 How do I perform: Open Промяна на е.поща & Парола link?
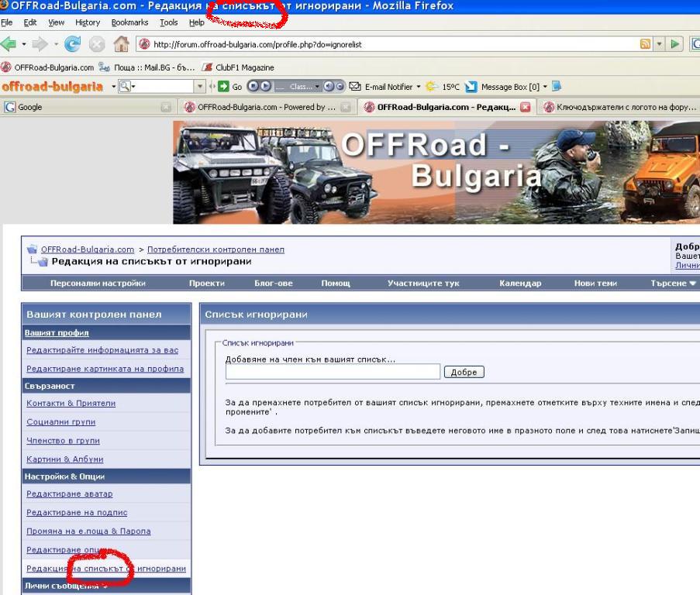[88, 531]
